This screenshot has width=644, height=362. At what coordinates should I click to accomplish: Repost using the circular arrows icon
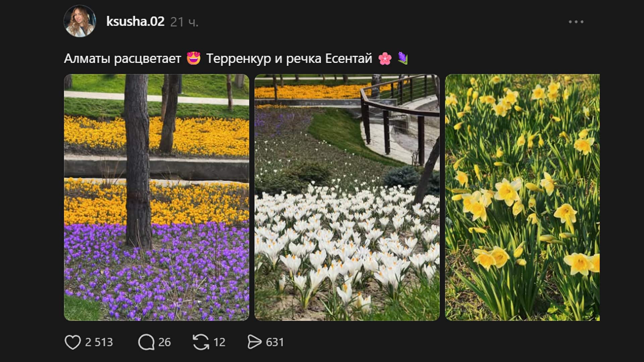tap(201, 342)
